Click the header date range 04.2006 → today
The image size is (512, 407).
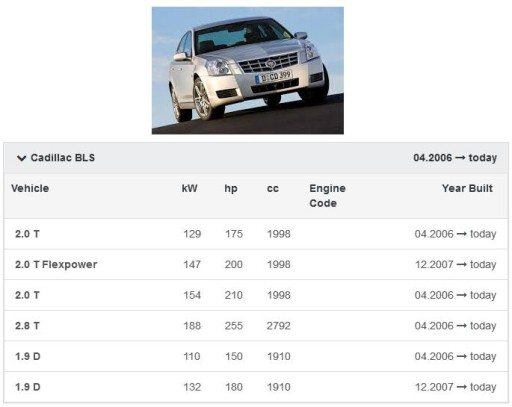point(455,158)
